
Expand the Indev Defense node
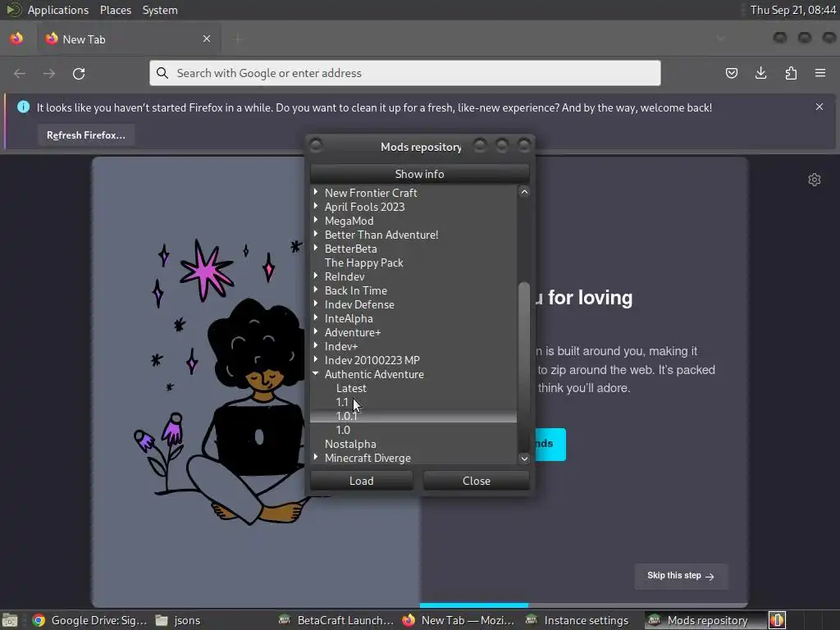pyautogui.click(x=316, y=304)
